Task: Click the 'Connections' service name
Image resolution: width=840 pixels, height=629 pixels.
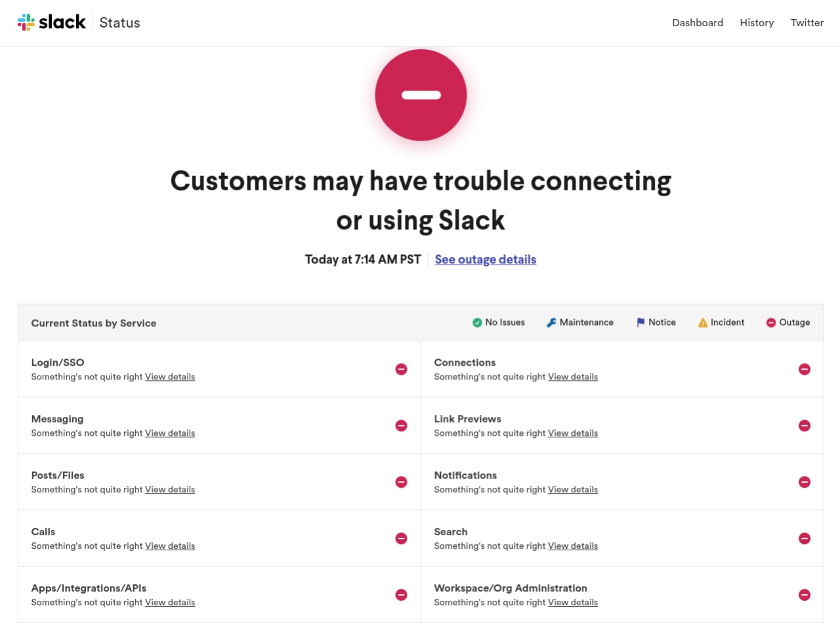Action: coord(465,362)
